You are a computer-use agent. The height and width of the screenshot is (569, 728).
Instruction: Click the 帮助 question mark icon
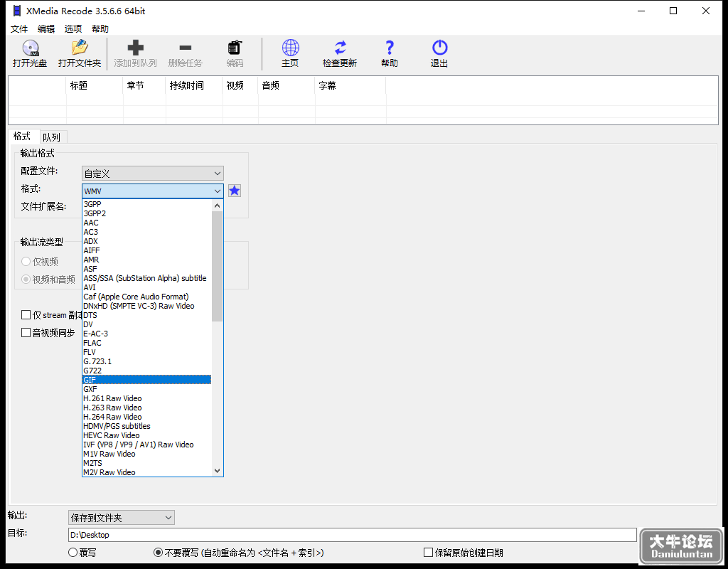(x=390, y=48)
